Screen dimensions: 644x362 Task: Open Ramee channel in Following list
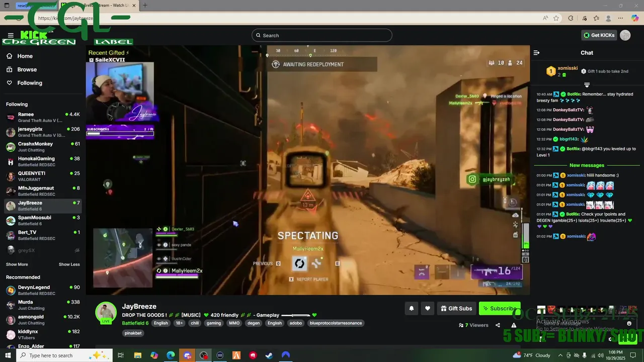(43, 117)
